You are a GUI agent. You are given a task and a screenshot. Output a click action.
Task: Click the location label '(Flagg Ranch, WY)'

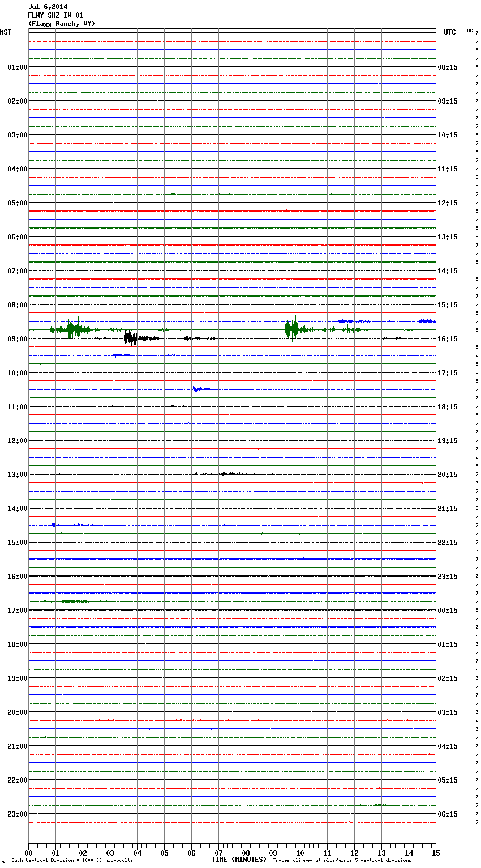[x=62, y=24]
